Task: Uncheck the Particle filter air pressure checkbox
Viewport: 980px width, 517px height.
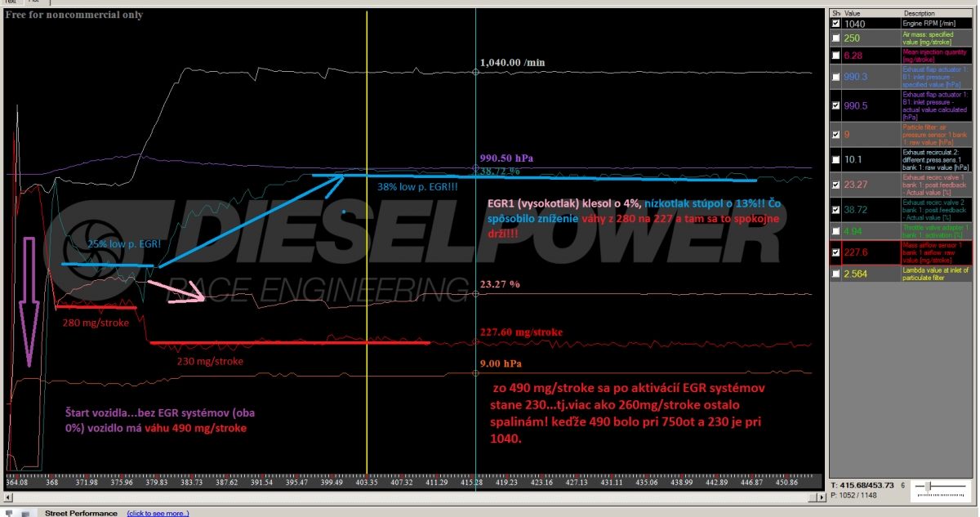Action: [x=835, y=135]
